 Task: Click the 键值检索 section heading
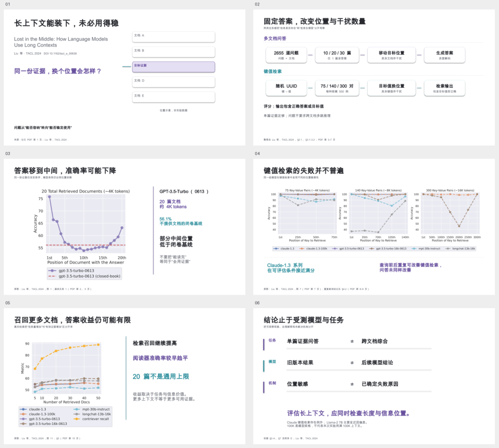point(273,71)
